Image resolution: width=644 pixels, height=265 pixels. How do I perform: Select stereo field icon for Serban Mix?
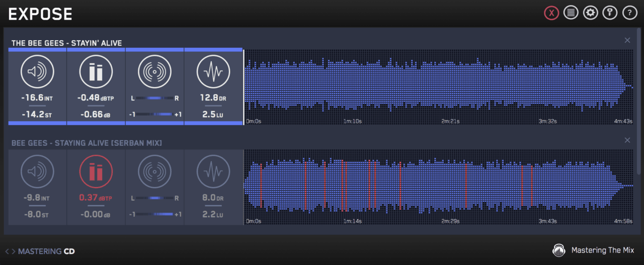coord(155,172)
